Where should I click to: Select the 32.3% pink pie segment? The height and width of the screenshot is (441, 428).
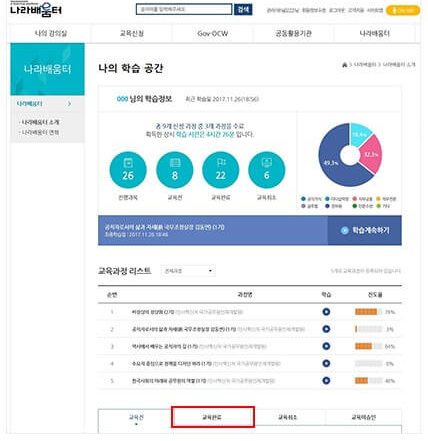pos(371,154)
